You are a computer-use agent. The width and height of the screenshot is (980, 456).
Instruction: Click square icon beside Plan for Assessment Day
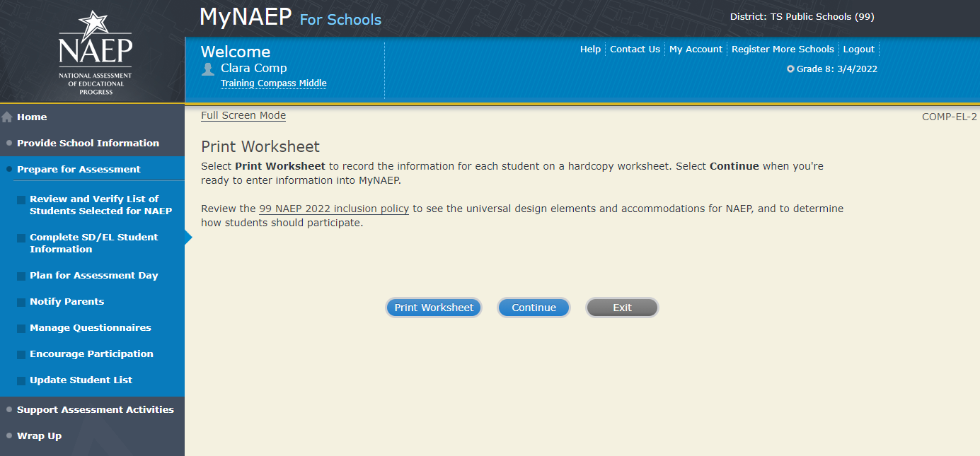[21, 276]
